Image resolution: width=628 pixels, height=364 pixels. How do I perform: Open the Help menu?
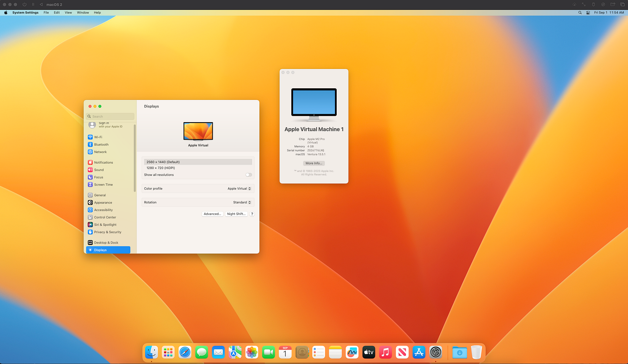(x=97, y=12)
